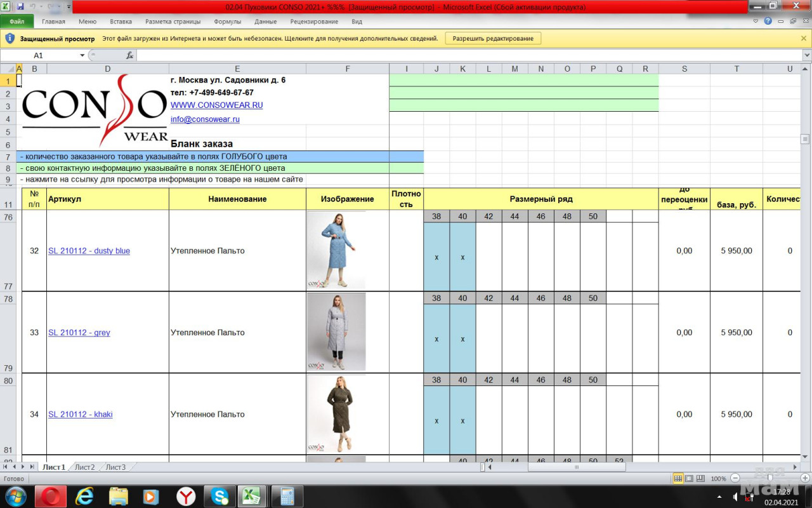Select Page Break Preview view icon
The image size is (812, 508).
[700, 478]
